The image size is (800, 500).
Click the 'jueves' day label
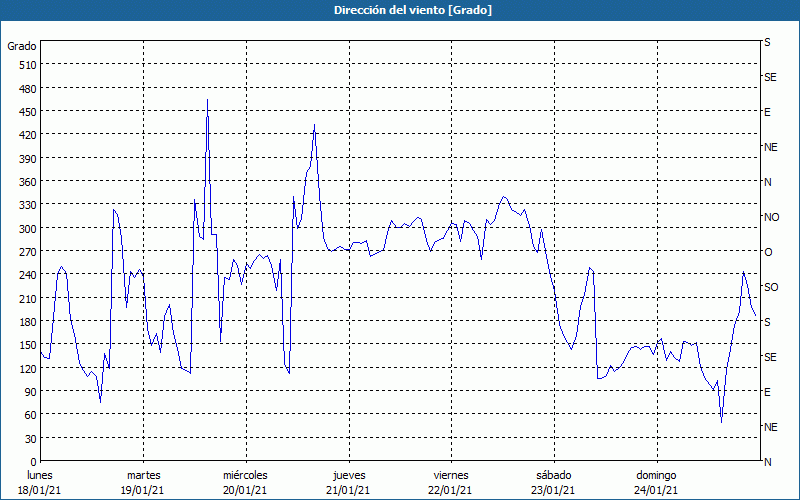tap(349, 475)
